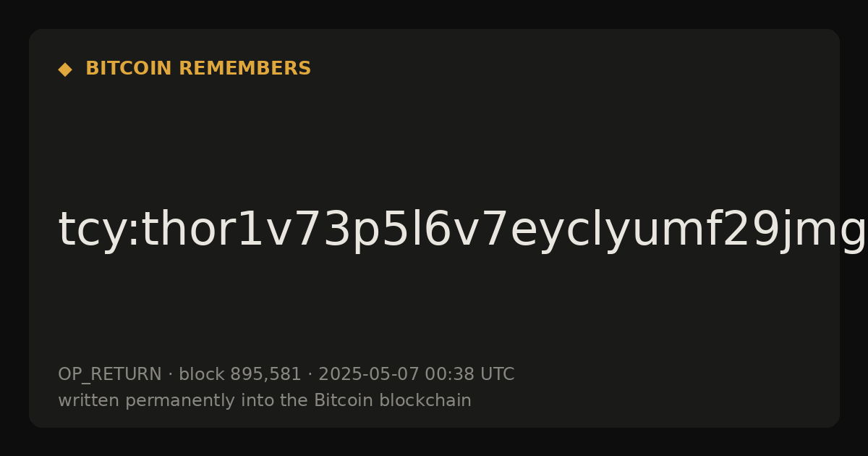Click the word 'block' in footer

pyautogui.click(x=202, y=374)
